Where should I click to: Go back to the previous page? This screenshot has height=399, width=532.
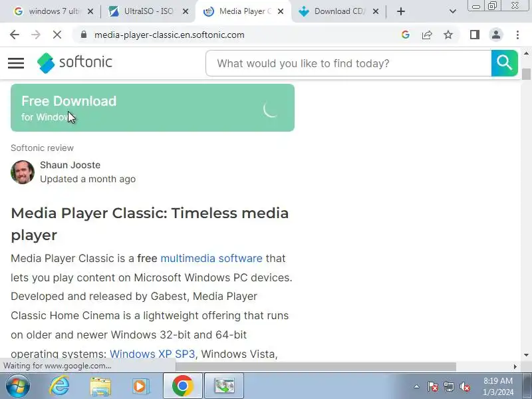coord(15,35)
